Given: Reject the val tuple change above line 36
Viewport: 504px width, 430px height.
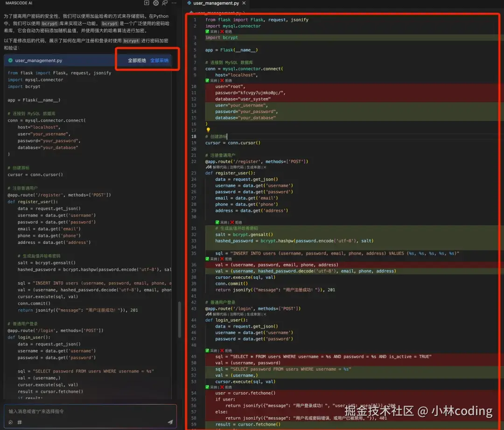Looking at the screenshot, I should point(226,259).
